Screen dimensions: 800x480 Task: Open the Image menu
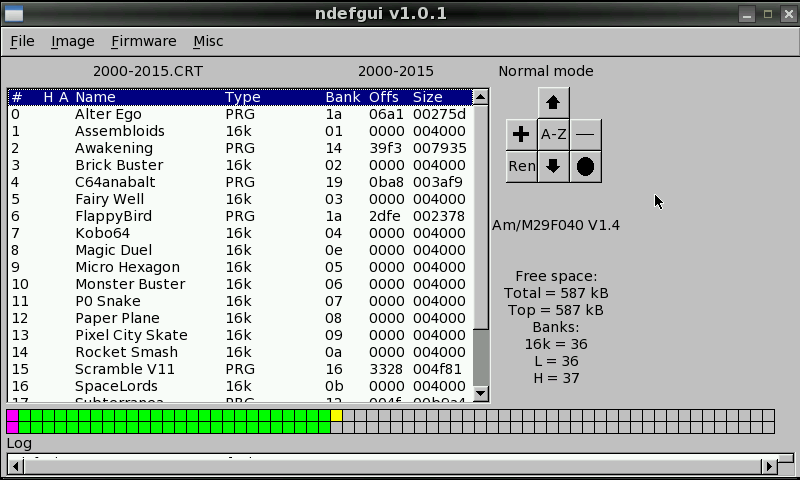pos(72,41)
